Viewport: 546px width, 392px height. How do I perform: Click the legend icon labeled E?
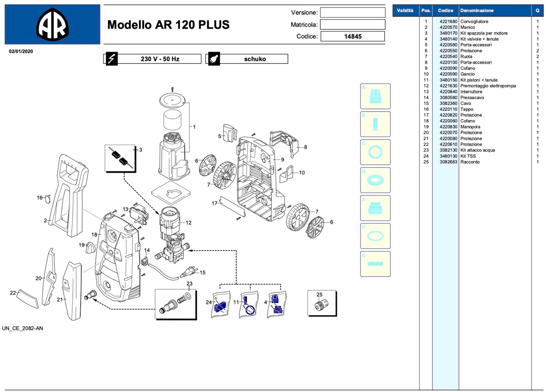[375, 208]
